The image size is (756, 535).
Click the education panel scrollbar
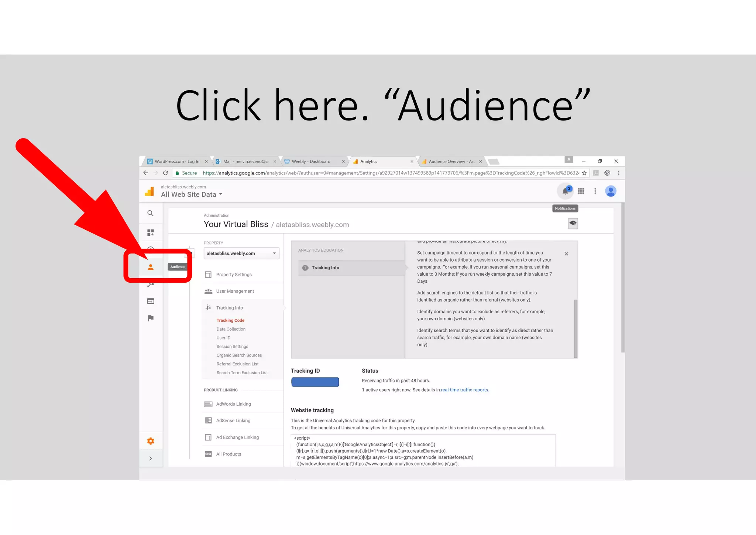(x=576, y=328)
